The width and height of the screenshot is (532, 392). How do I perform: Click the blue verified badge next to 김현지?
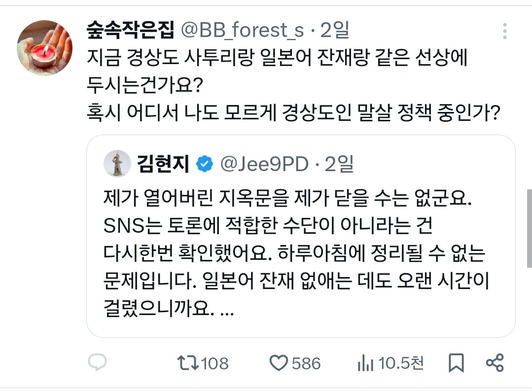205,164
